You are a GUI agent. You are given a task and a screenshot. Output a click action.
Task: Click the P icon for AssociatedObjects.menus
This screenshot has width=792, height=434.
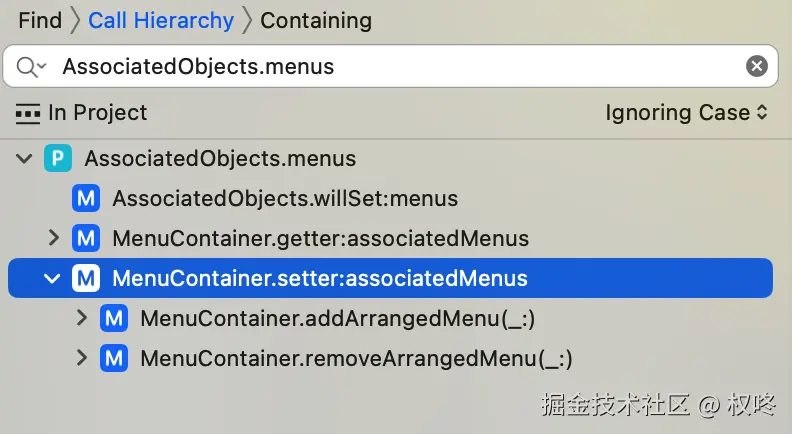click(58, 158)
